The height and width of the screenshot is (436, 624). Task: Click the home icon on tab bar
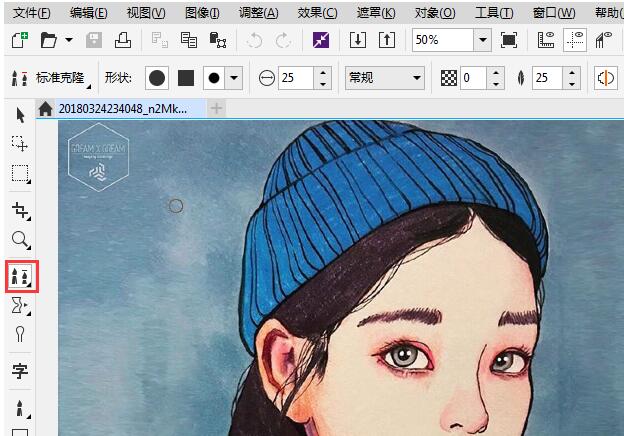pos(45,109)
